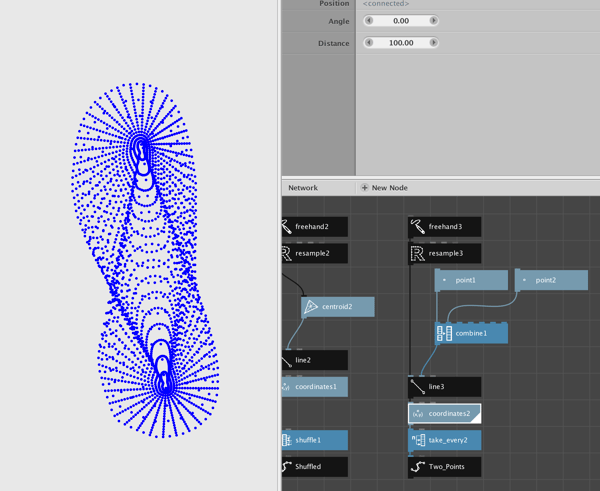Click the shuffle1 node icon

[x=287, y=440]
